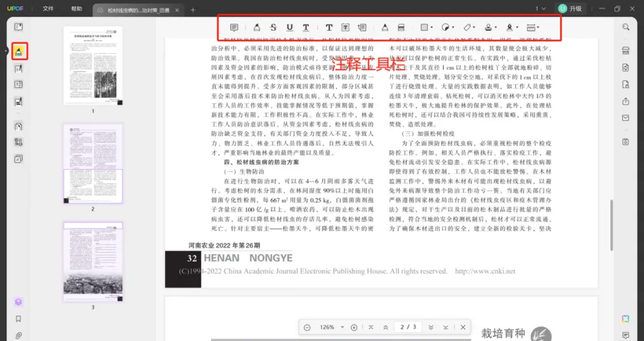This screenshot has height=341, width=644.
Task: Select the text box tool
Action: [x=345, y=28]
